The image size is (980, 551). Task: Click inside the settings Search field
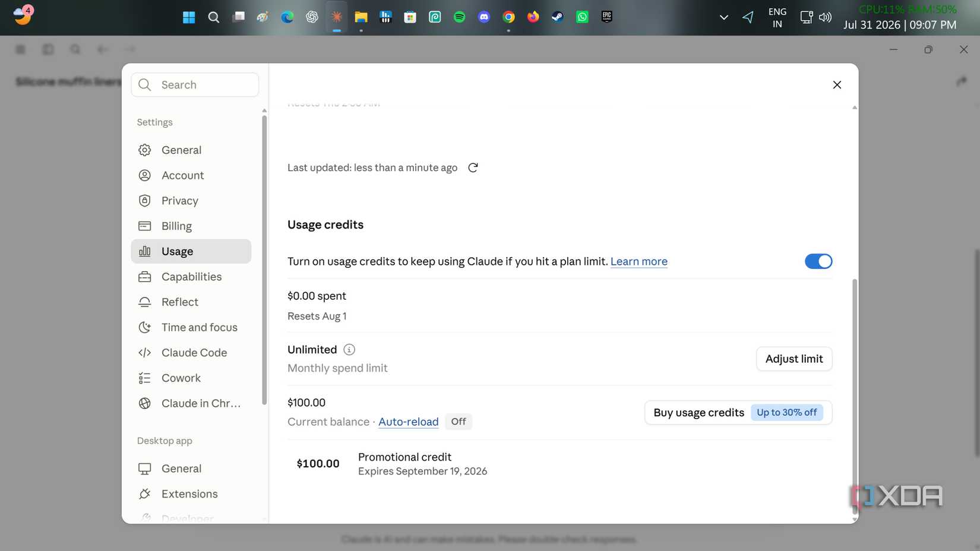pos(195,85)
